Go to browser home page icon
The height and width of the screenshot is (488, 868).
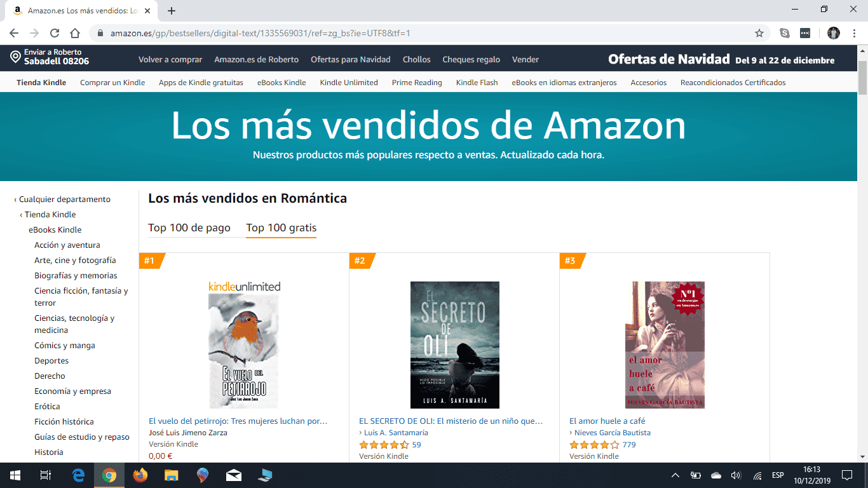[x=75, y=33]
